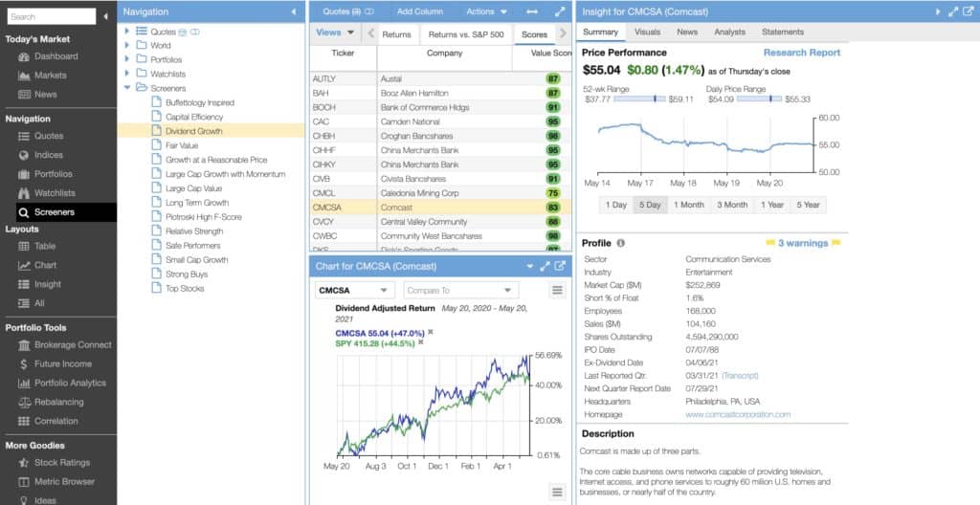Open the Statements insight tab

[x=783, y=32]
